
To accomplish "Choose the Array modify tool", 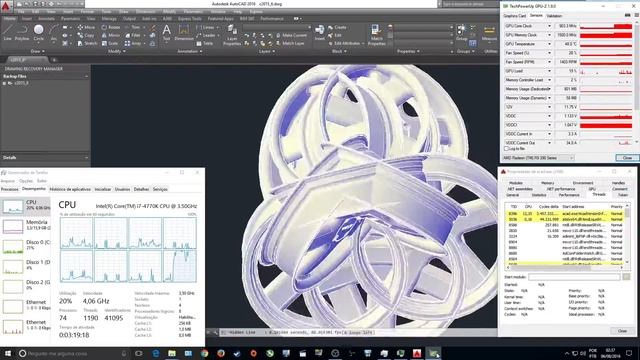I will pos(133,43).
